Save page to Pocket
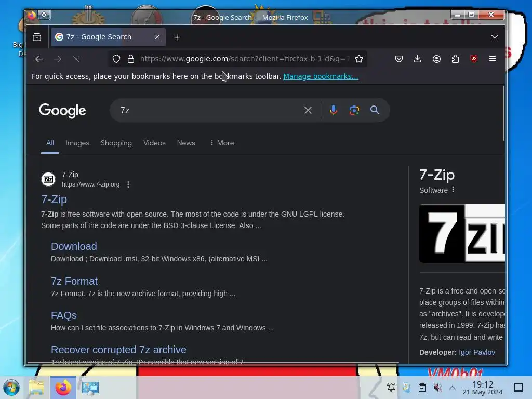 pyautogui.click(x=399, y=59)
